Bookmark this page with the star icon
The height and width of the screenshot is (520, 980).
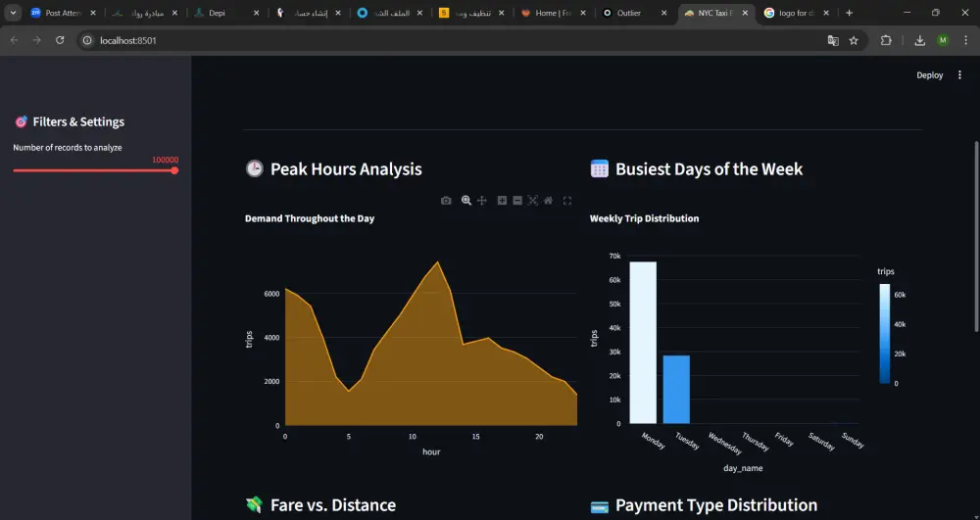coord(854,40)
